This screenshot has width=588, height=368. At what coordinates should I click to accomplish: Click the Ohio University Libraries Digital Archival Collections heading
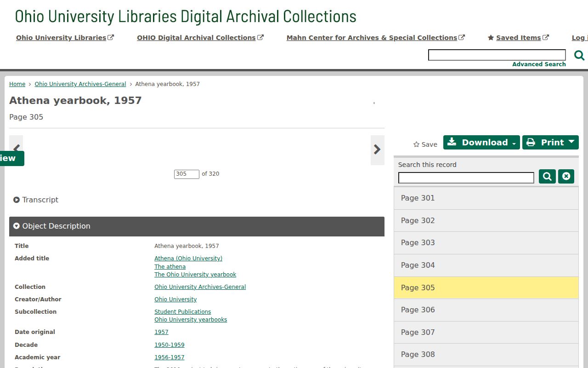(x=186, y=16)
